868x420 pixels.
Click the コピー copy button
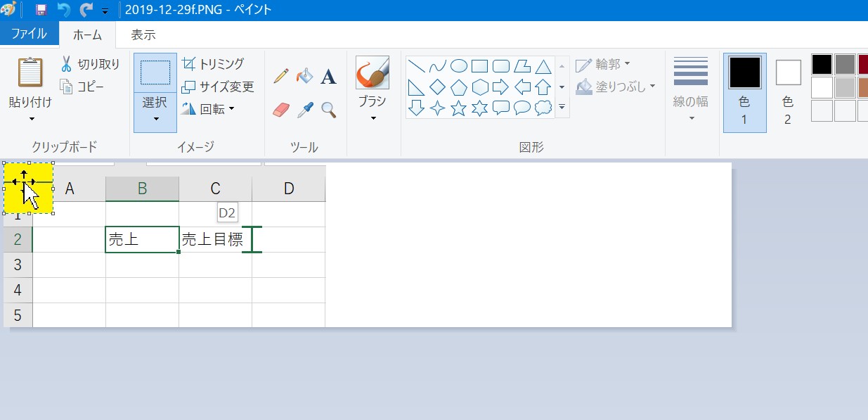tap(82, 87)
